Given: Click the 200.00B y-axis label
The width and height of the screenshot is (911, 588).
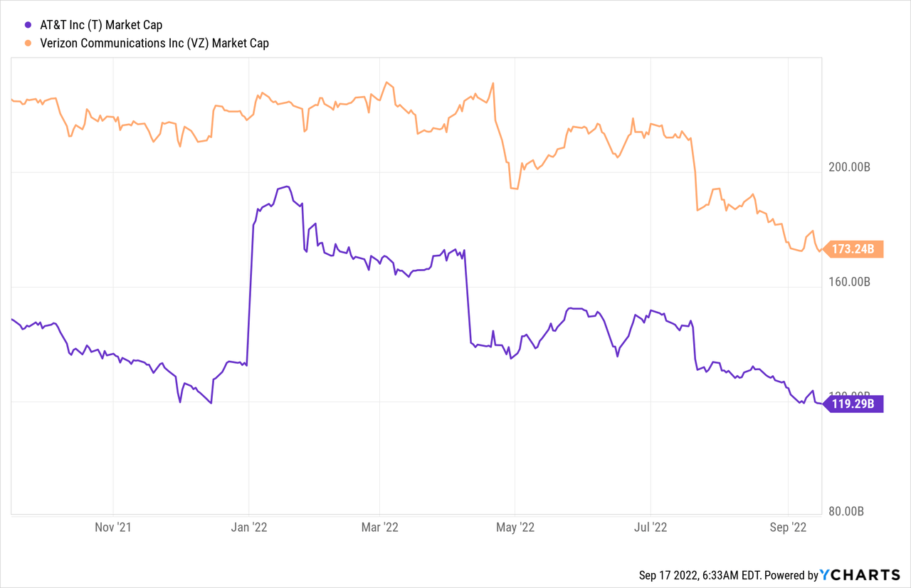Looking at the screenshot, I should pos(851,167).
